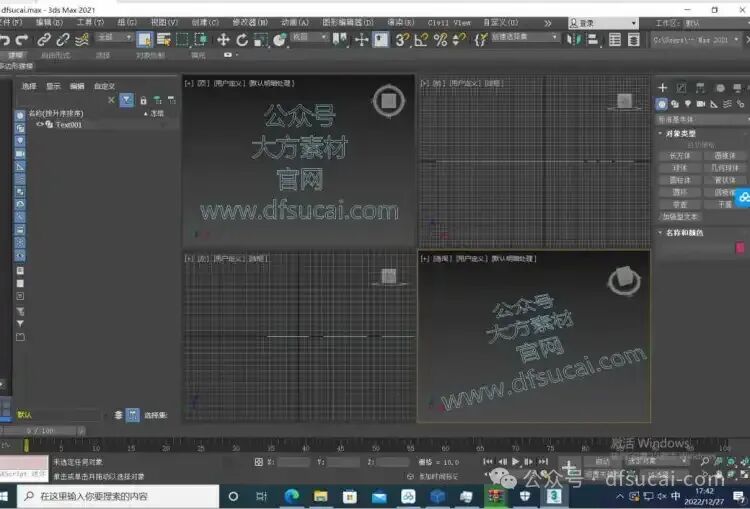Image resolution: width=750 pixels, height=509 pixels.
Task: Open the workspace selector dropdown
Action: coord(717,23)
